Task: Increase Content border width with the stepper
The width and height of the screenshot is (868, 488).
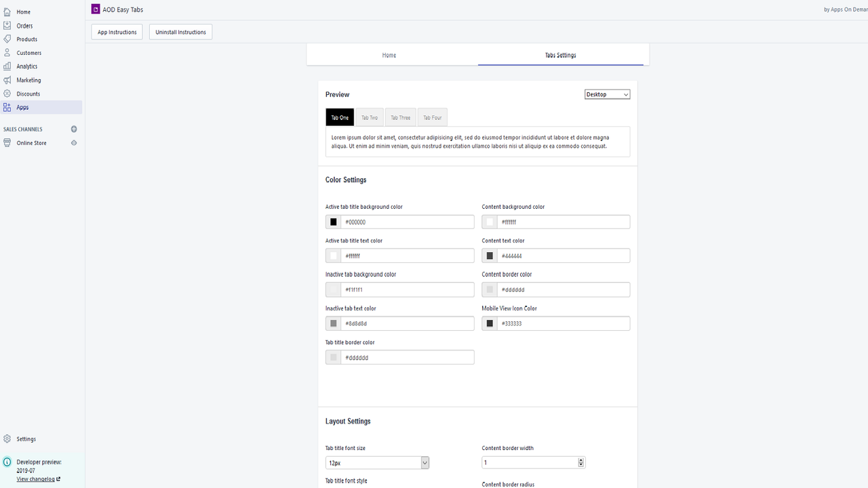Action: tap(580, 460)
